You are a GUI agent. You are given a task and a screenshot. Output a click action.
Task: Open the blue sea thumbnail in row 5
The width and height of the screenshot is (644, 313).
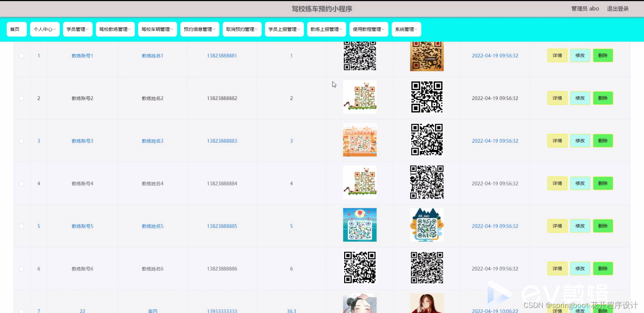click(360, 225)
